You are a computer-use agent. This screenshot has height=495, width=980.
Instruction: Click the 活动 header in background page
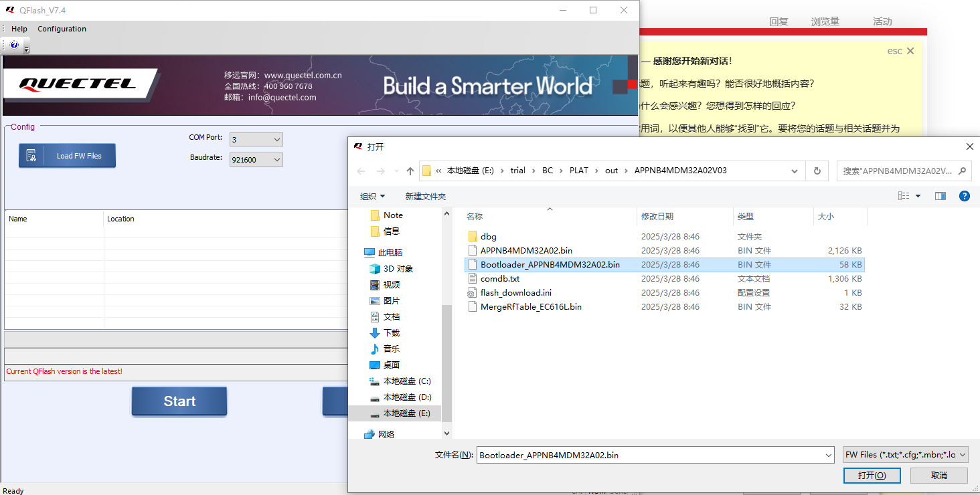click(882, 21)
